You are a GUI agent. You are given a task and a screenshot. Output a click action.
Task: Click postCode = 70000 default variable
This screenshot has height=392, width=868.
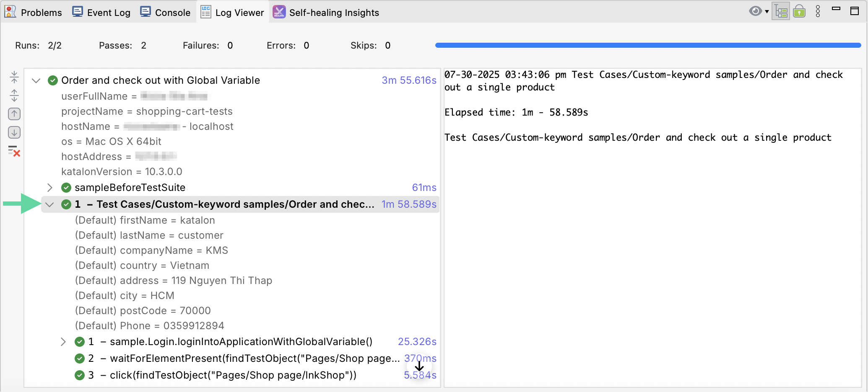point(143,311)
